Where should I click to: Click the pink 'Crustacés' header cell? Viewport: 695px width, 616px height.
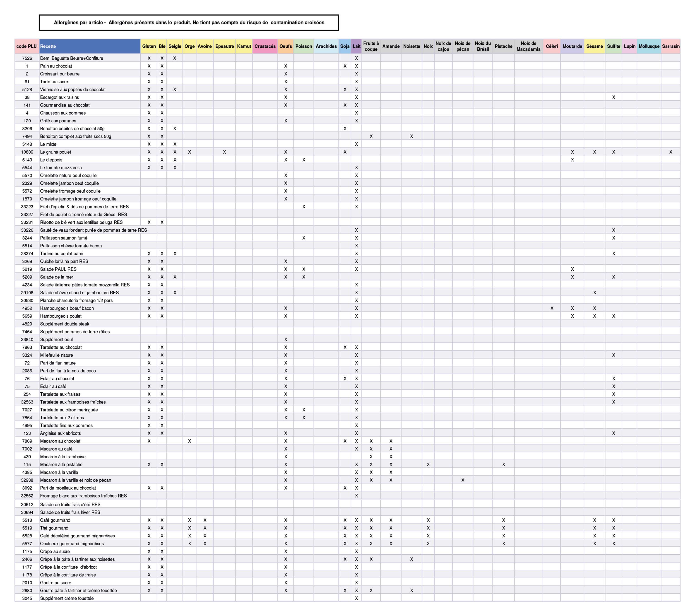pyautogui.click(x=265, y=46)
